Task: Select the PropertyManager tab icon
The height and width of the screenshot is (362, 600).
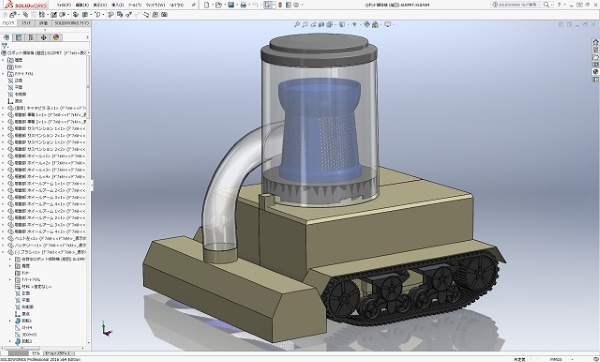Action: click(x=18, y=38)
